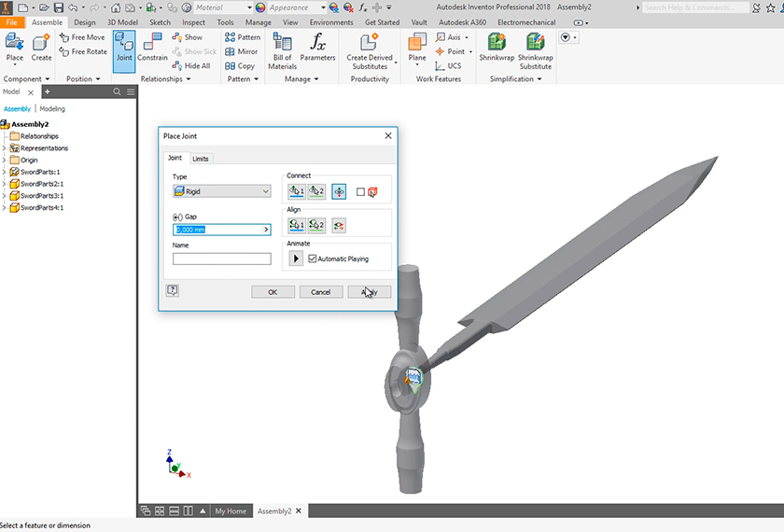Image resolution: width=784 pixels, height=532 pixels.
Task: Click the OK button in Place Joint
Action: pyautogui.click(x=273, y=292)
